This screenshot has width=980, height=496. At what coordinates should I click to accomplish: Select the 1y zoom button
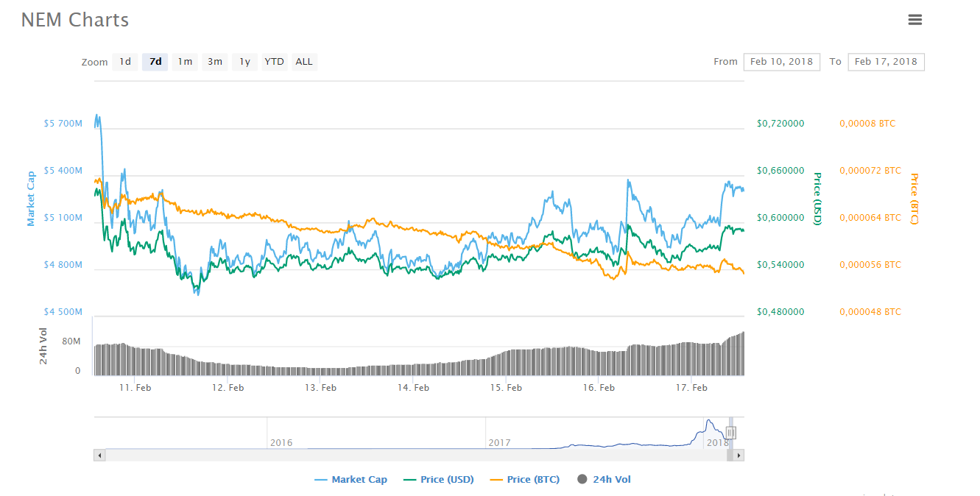click(244, 62)
